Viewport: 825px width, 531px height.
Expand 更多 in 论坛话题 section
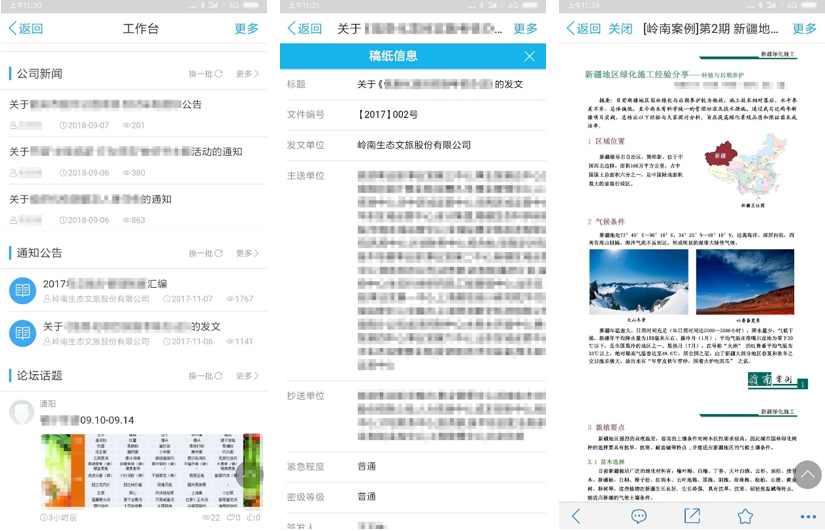coord(247,376)
